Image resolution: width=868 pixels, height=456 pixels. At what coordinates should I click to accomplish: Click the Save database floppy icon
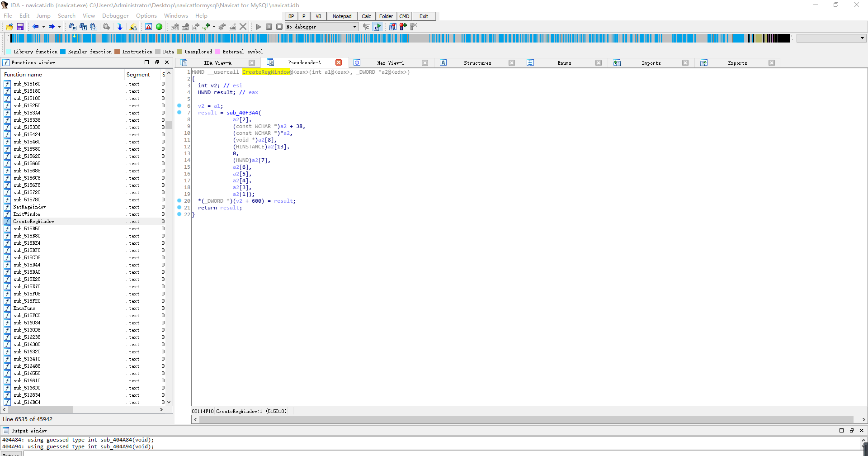coord(20,27)
